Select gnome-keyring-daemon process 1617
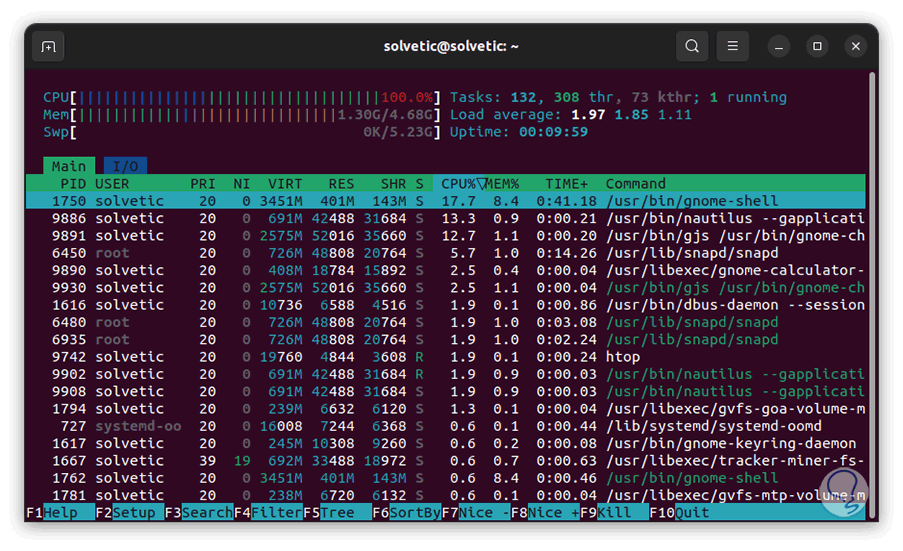 pos(445,443)
